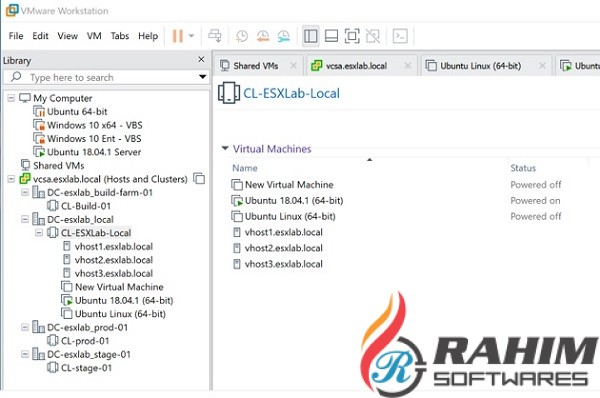Collapse the DC-esxlab_stage-01 datacenter node
Screen dimensions: 600x398
(25, 354)
